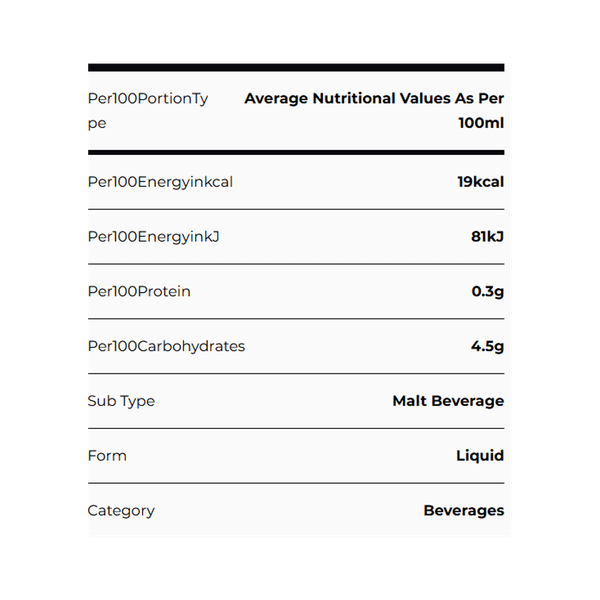Click the thick divider below header row
600x600 pixels.
(x=296, y=152)
